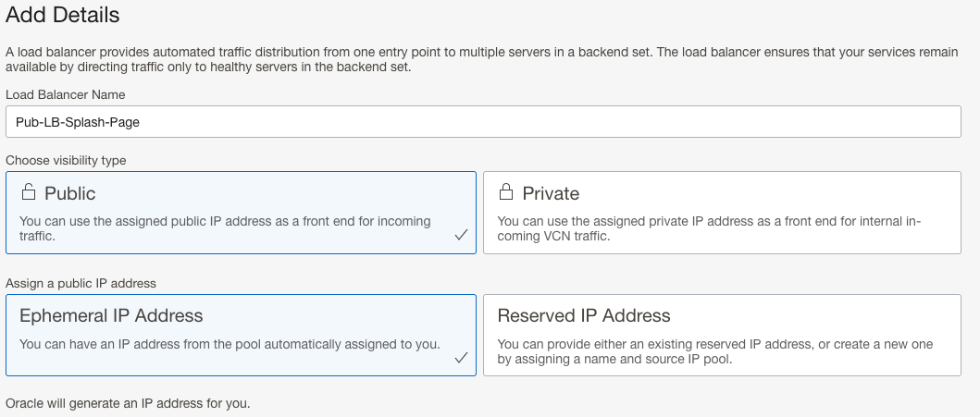Choose the Ephemeral IP Address option

point(241,335)
